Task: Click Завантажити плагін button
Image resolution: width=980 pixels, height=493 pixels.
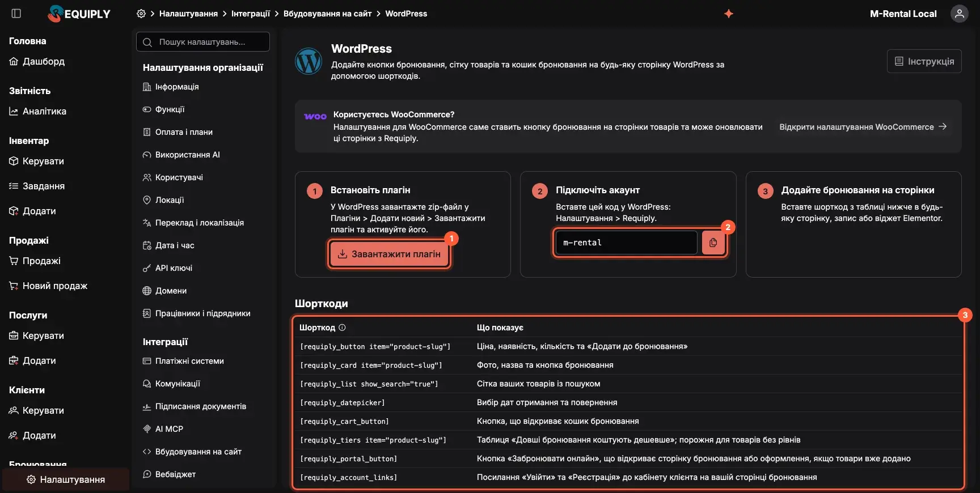Action: coord(389,254)
